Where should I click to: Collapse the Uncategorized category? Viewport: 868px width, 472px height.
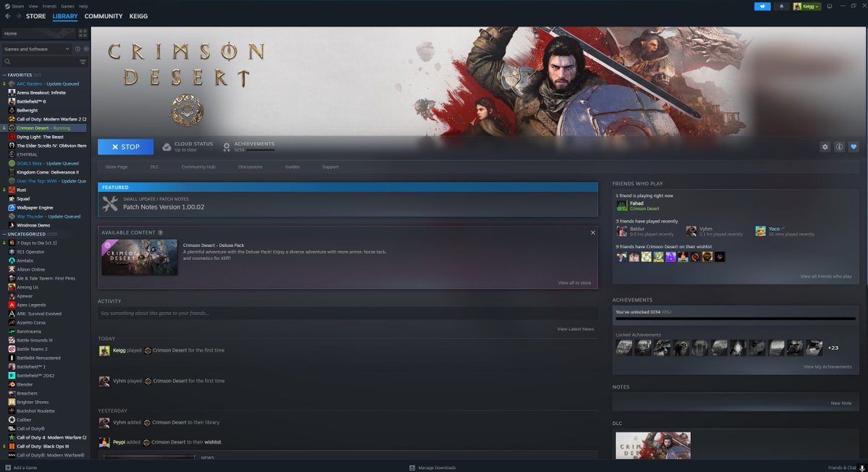(4, 235)
